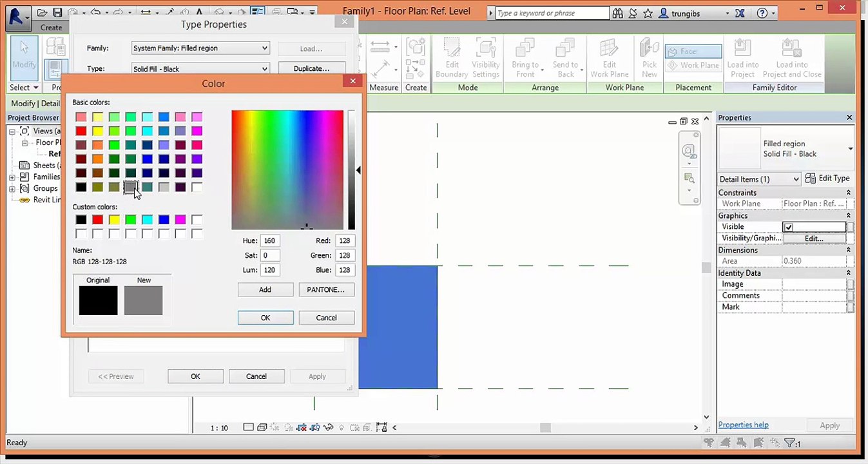Screen dimensions: 868x464
Task: Pick the red basic color swatch
Action: click(x=81, y=131)
